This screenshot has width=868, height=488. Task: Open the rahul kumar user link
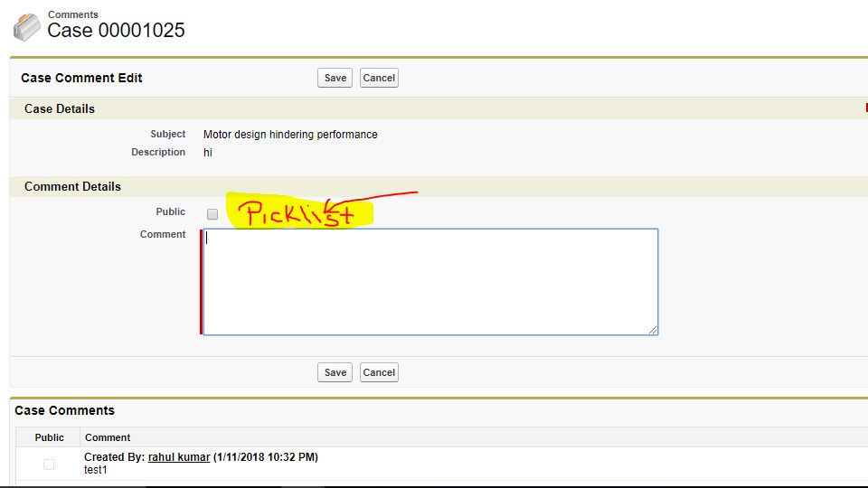179,457
